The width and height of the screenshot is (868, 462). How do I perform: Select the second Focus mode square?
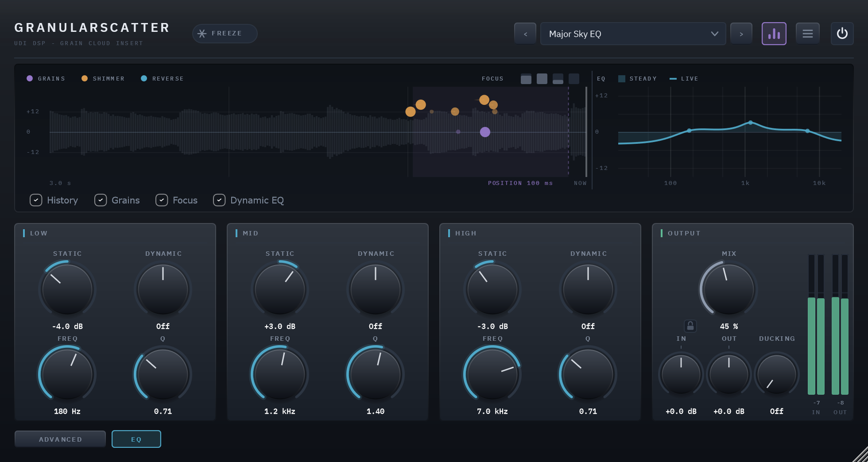pyautogui.click(x=542, y=79)
